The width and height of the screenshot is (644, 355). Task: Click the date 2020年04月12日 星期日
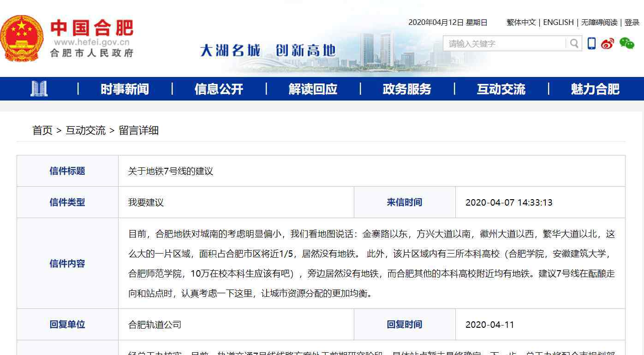(448, 22)
